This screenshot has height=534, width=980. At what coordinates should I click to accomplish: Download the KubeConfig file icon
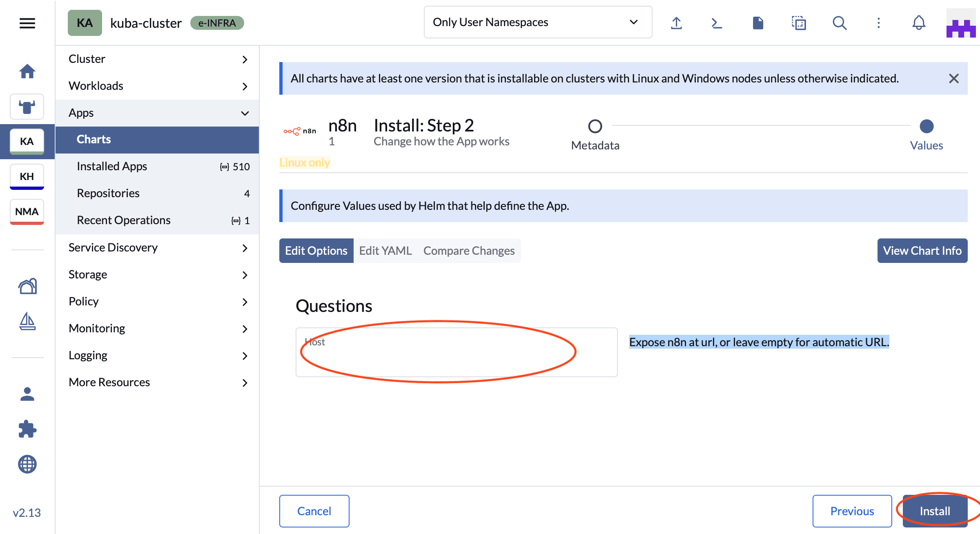tap(758, 23)
